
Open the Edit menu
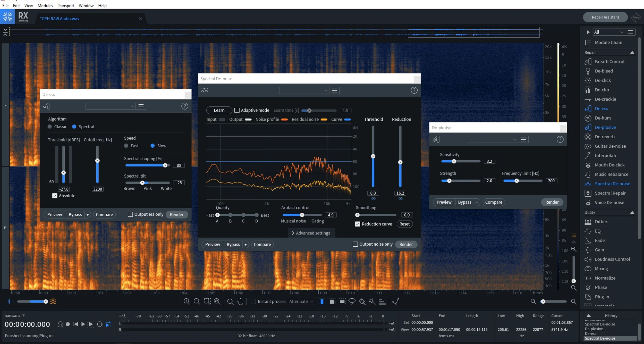point(16,5)
